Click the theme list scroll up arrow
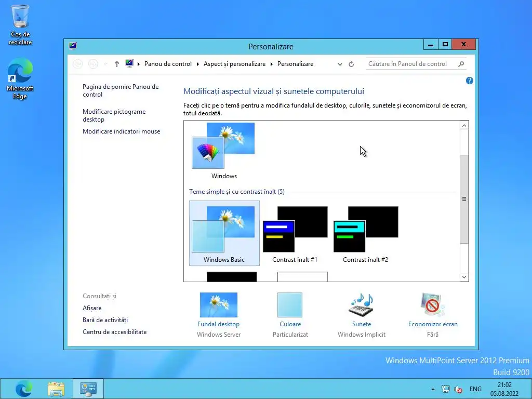The height and width of the screenshot is (399, 532). [x=464, y=126]
